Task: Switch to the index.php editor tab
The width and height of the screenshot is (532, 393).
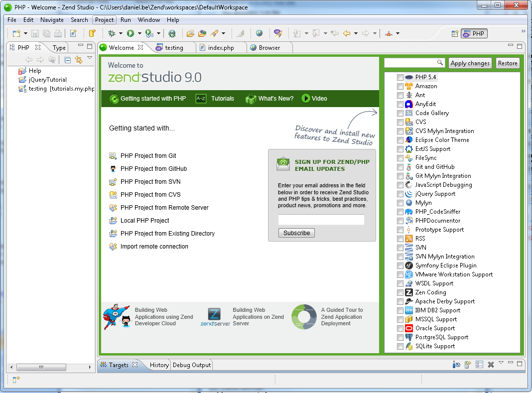Action: (x=221, y=48)
